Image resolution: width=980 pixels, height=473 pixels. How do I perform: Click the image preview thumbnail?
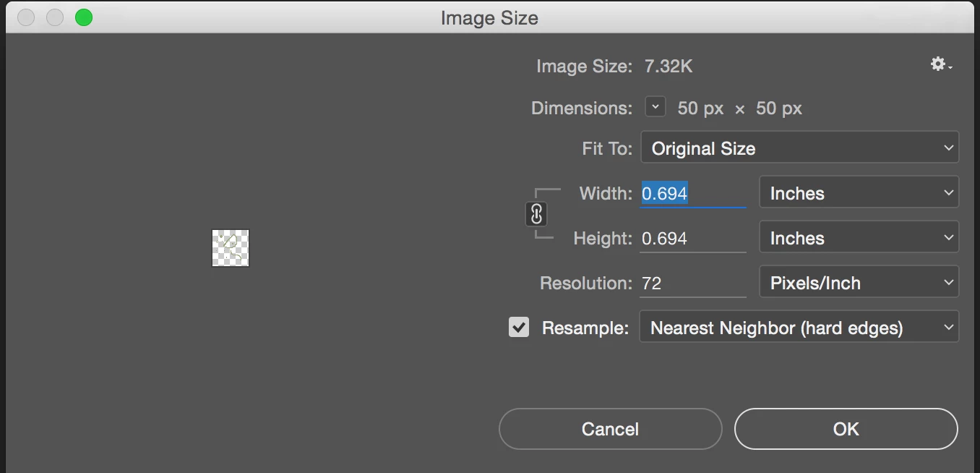pos(231,248)
